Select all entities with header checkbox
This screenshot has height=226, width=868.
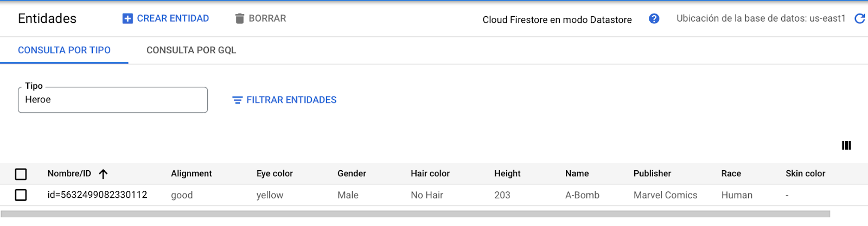(21, 174)
